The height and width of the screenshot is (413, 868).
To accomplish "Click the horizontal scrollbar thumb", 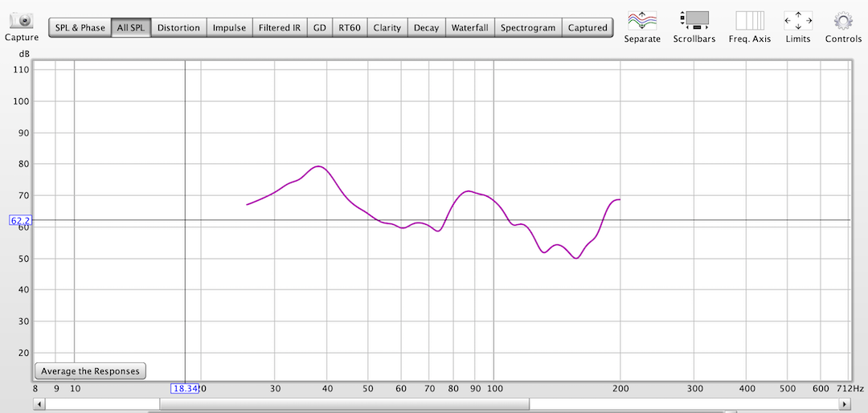I will click(x=344, y=404).
